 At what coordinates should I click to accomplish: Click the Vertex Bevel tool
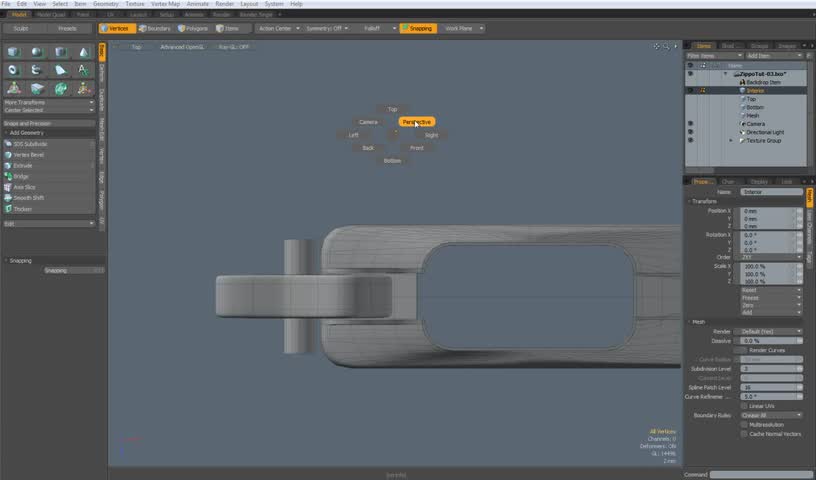pos(49,155)
